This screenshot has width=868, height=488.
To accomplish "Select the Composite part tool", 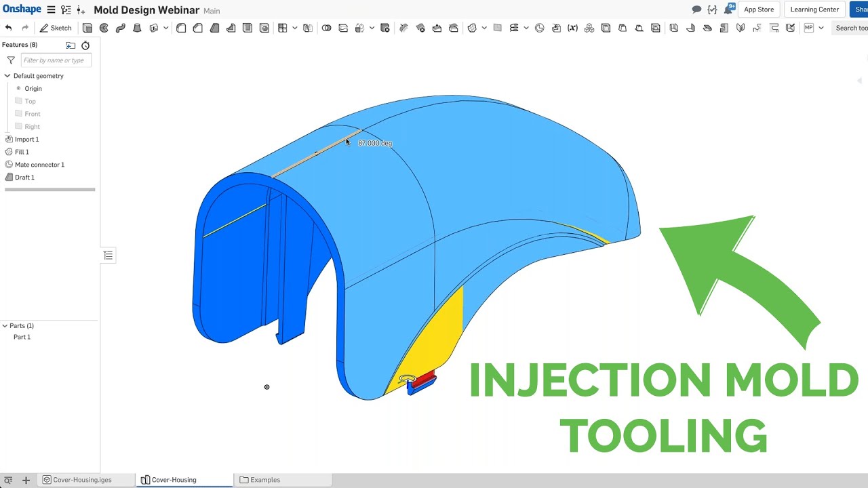I will [x=589, y=28].
